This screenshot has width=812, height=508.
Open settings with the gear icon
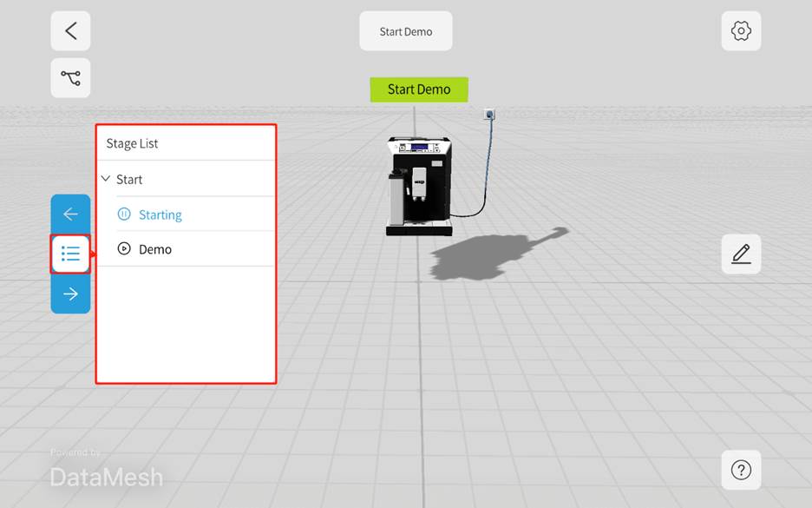click(740, 31)
